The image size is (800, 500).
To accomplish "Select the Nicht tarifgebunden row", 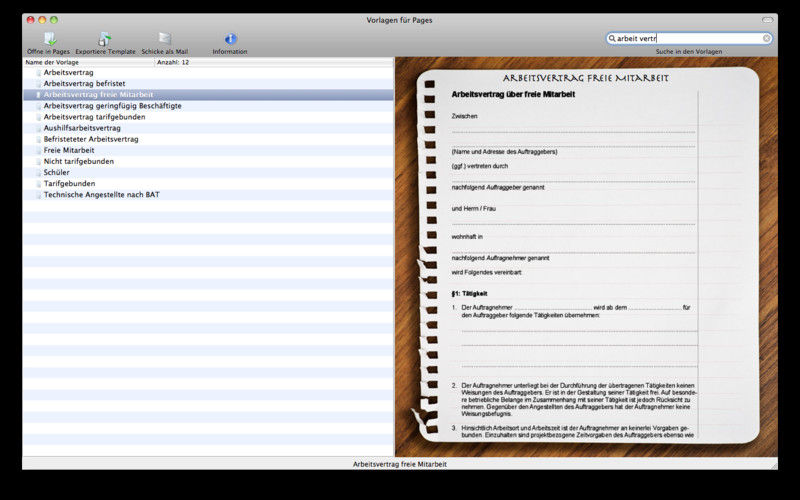I will (x=208, y=162).
